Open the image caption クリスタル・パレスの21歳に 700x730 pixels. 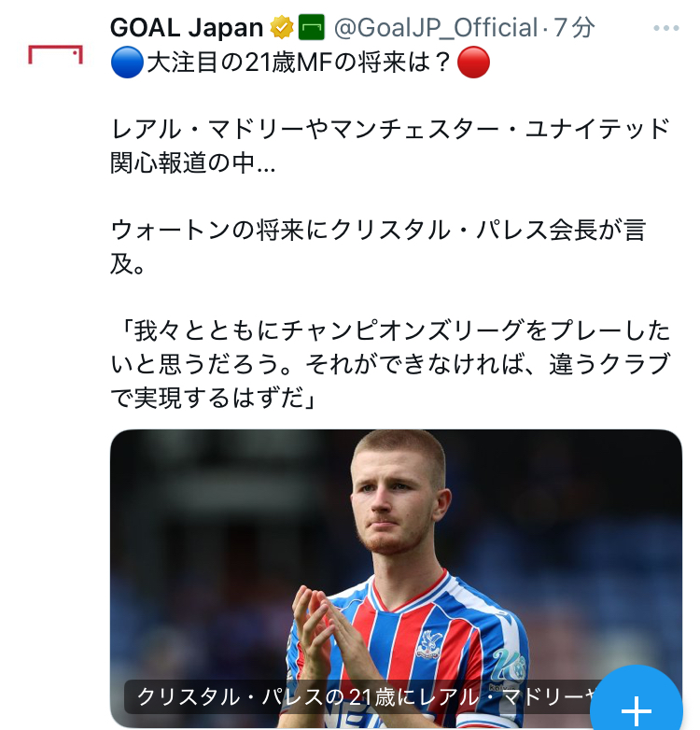[364, 696]
